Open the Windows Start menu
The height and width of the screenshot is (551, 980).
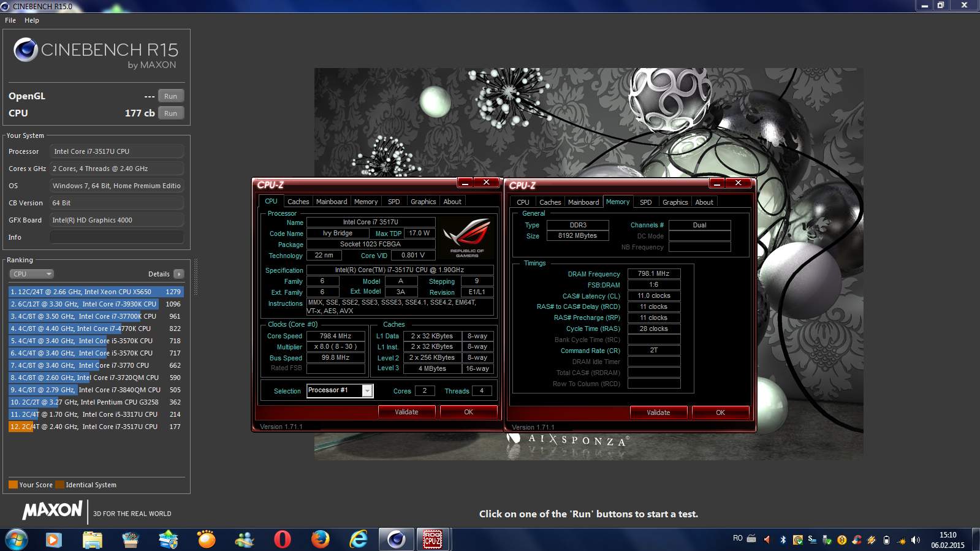click(x=17, y=539)
